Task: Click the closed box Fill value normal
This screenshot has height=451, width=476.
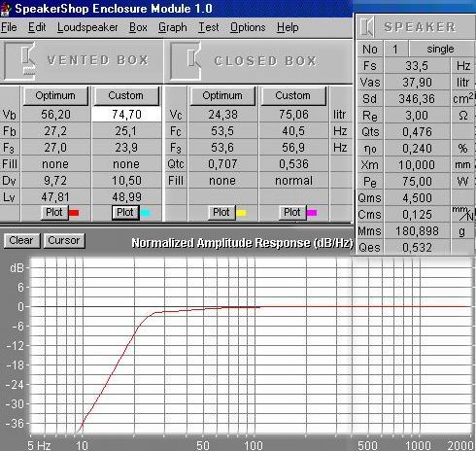Action: [293, 181]
